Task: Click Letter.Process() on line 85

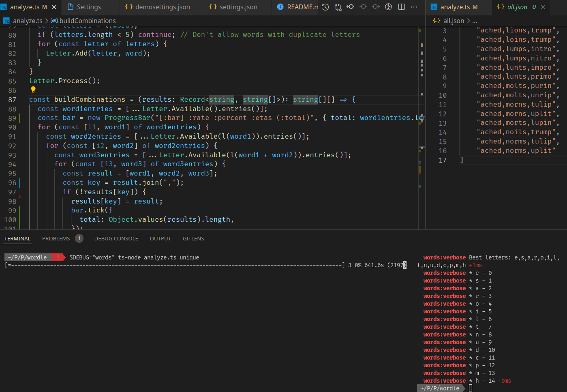Action: coord(64,81)
